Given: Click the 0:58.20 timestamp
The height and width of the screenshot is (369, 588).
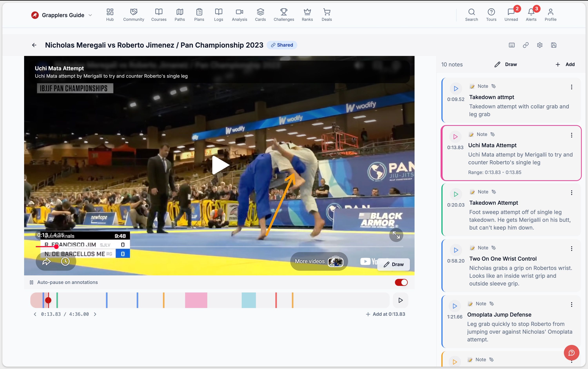Looking at the screenshot, I should point(456,261).
